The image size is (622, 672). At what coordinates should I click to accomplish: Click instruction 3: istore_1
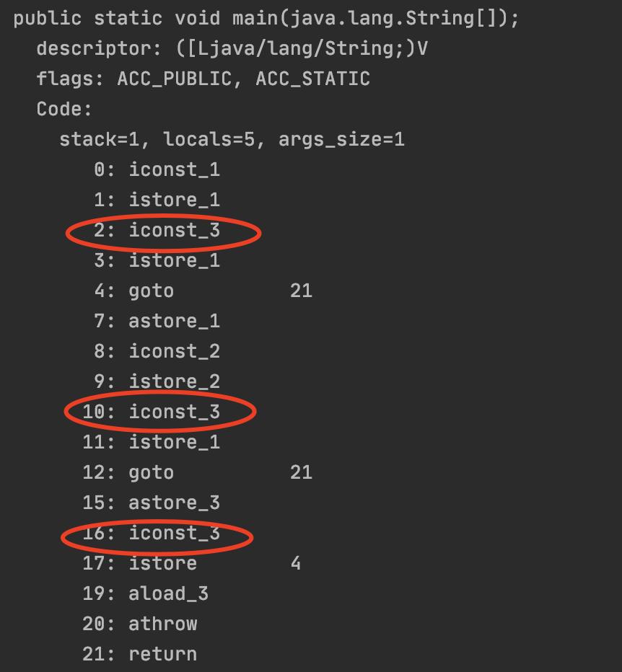click(x=157, y=260)
